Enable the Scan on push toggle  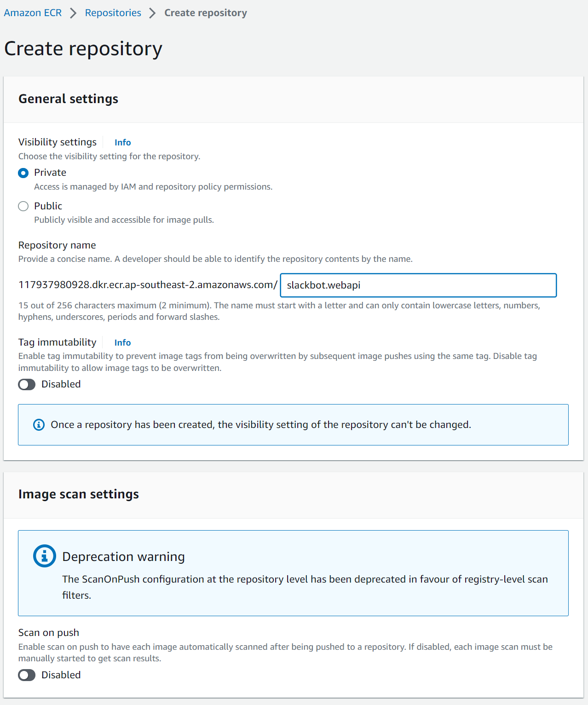(27, 675)
